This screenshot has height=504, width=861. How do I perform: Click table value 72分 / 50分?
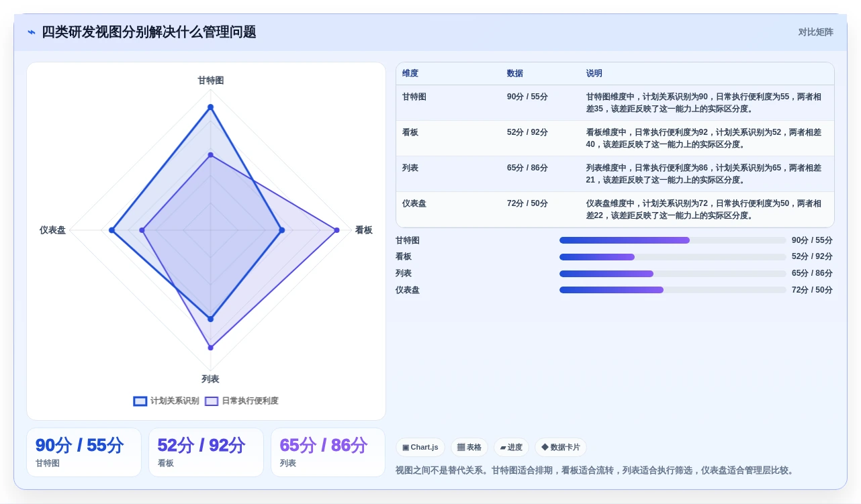[x=527, y=203]
